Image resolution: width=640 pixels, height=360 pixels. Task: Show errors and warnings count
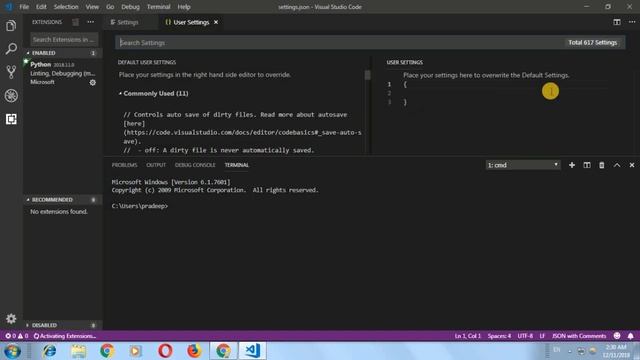point(17,336)
